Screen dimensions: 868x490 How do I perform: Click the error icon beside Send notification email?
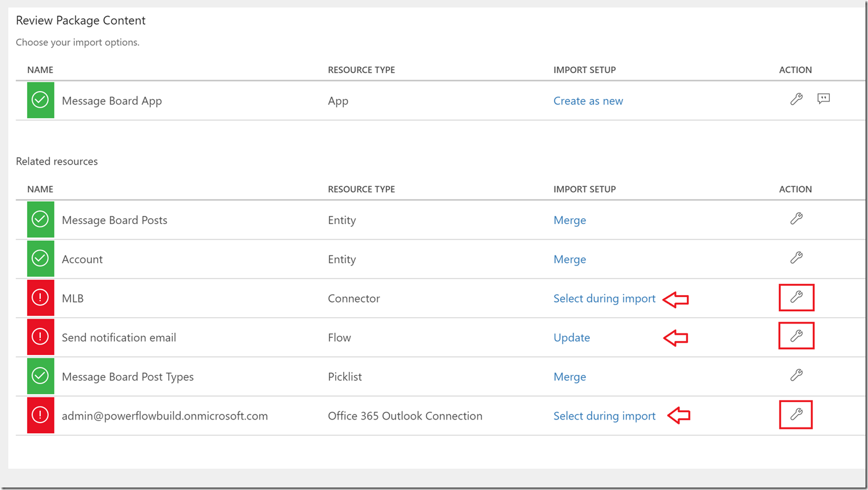[x=40, y=337]
